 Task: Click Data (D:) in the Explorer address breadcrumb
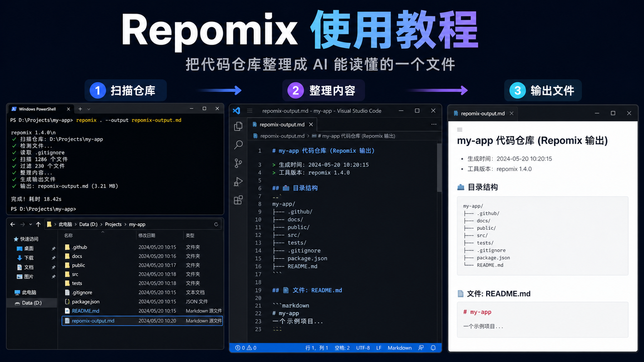pyautogui.click(x=88, y=224)
